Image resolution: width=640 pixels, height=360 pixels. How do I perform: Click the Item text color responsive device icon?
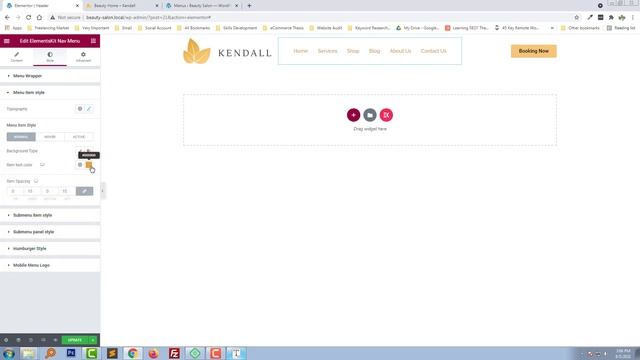click(42, 165)
